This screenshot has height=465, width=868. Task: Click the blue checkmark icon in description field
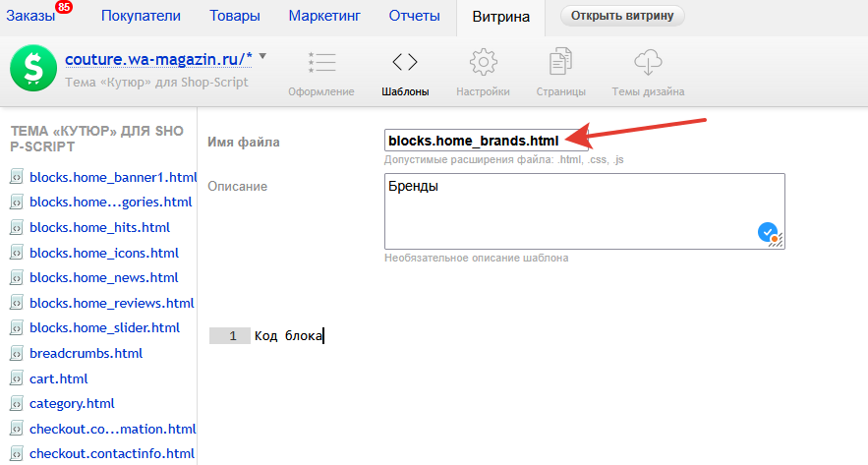coord(767,232)
